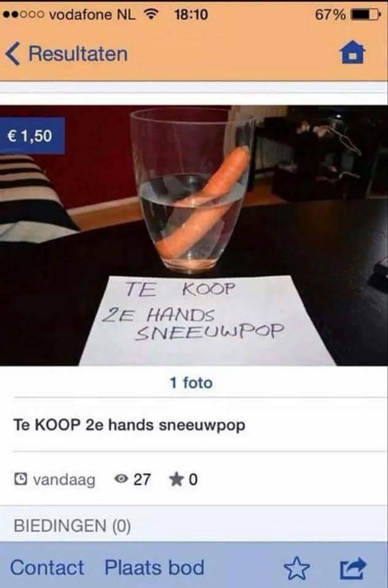
Task: Open the sneeuwpop listing photo
Action: pos(194,236)
